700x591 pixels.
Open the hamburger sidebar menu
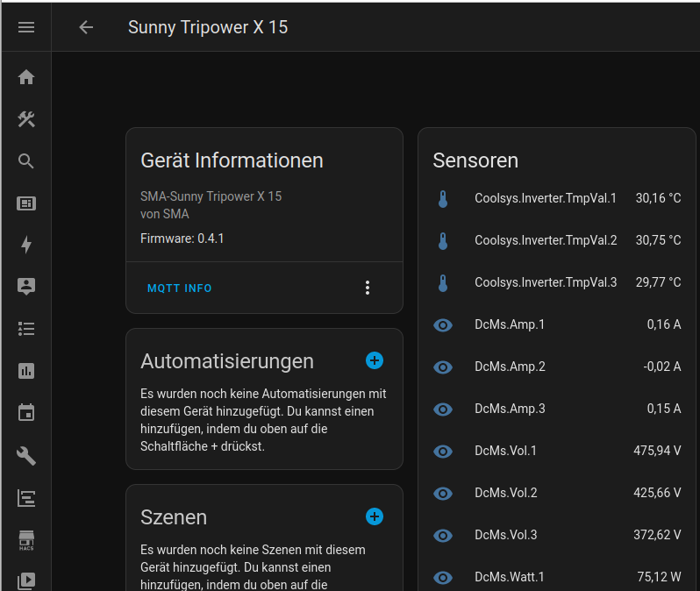26,27
